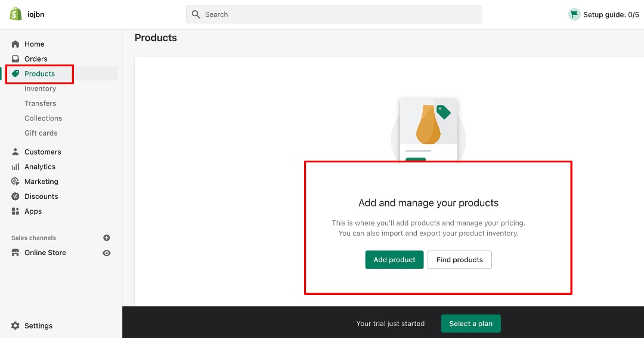Open the Home menu item
The height and width of the screenshot is (338, 644).
click(x=34, y=44)
